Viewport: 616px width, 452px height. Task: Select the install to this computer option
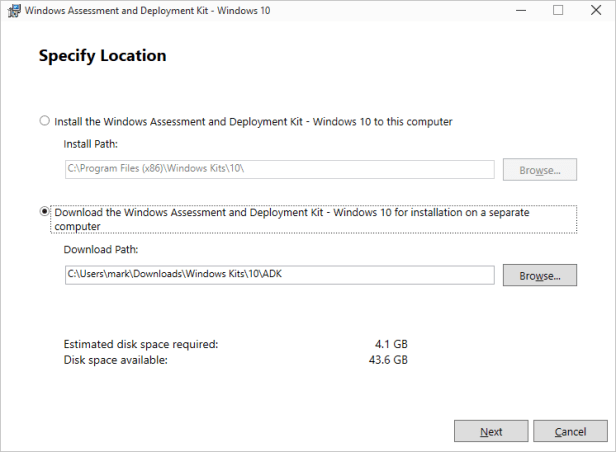click(44, 121)
